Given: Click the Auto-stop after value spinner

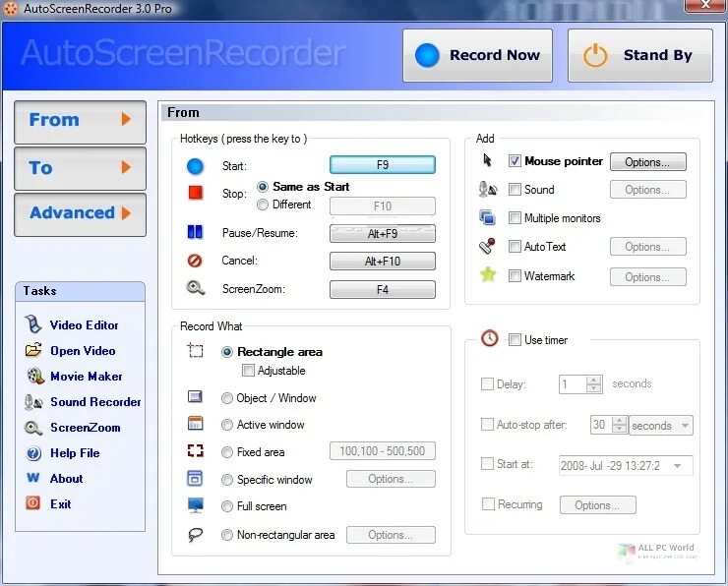Looking at the screenshot, I should (x=620, y=425).
